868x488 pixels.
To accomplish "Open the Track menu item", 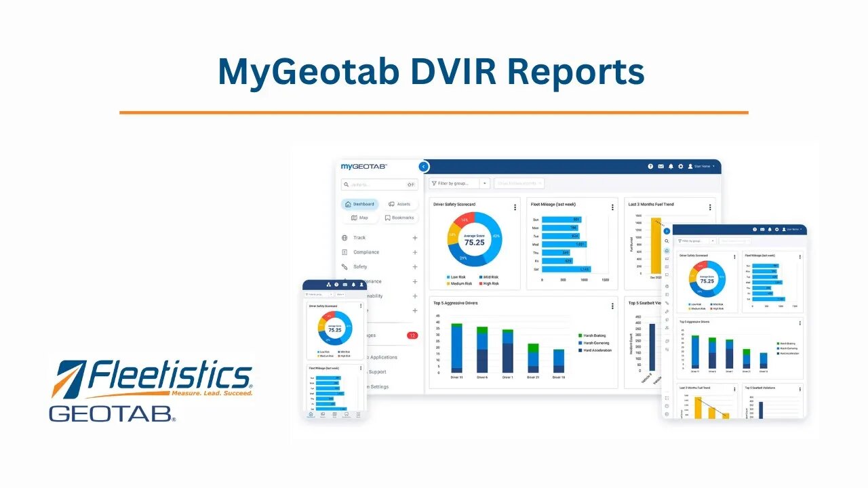I will [359, 238].
